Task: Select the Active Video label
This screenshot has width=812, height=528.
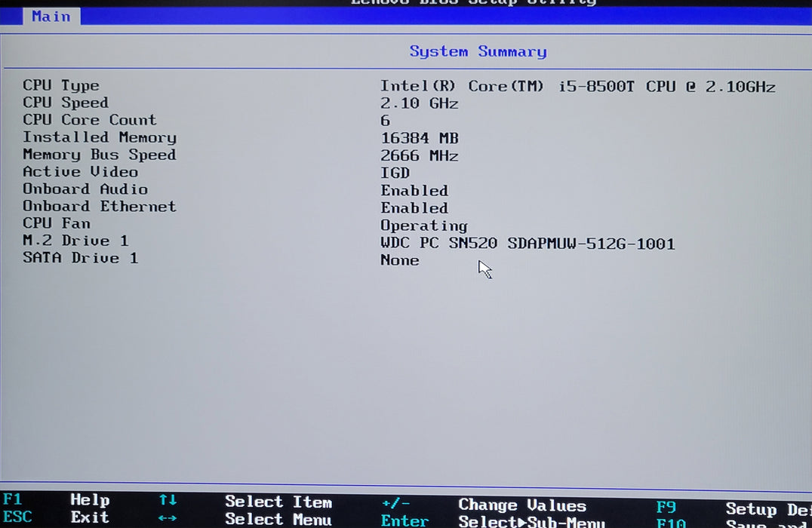Action: [x=80, y=171]
